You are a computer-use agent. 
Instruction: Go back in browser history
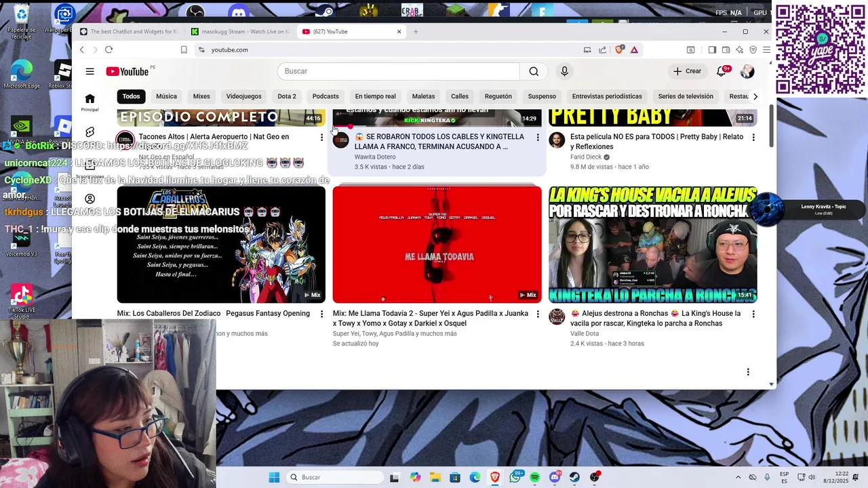pyautogui.click(x=82, y=49)
